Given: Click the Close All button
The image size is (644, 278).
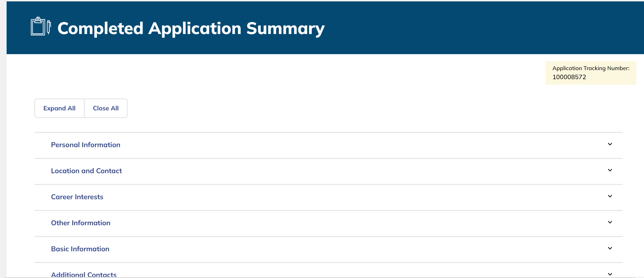Looking at the screenshot, I should point(106,108).
